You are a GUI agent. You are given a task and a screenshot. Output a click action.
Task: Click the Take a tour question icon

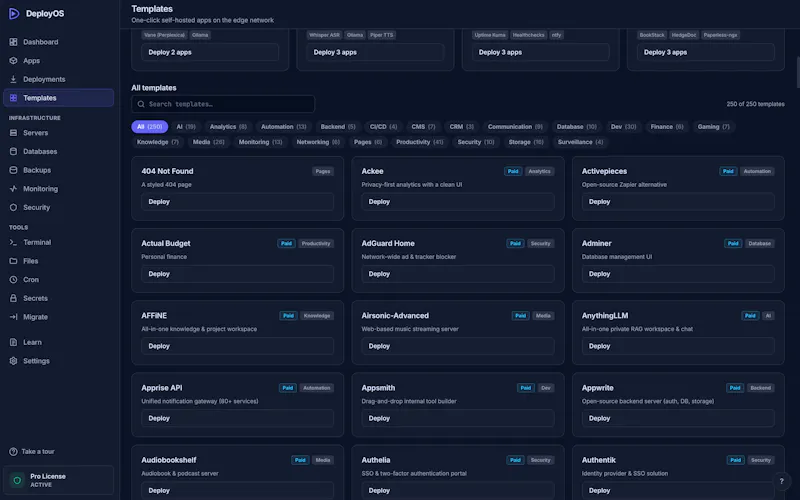coord(13,452)
